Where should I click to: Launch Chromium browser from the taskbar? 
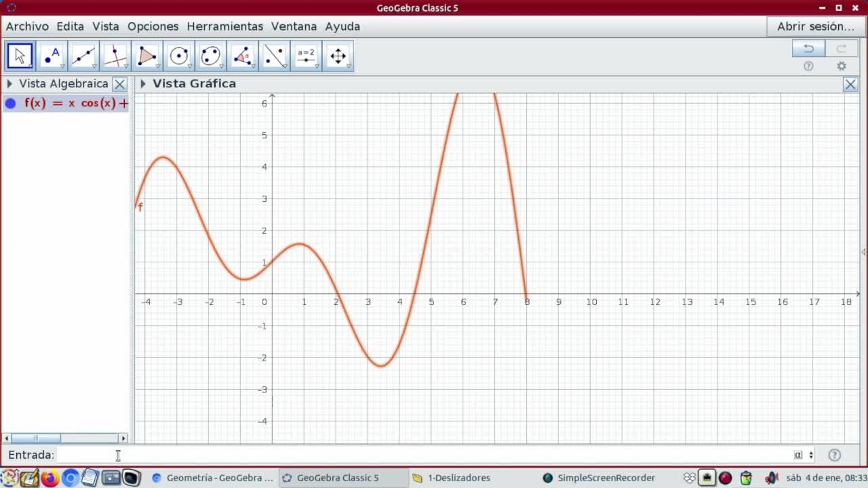tap(70, 478)
